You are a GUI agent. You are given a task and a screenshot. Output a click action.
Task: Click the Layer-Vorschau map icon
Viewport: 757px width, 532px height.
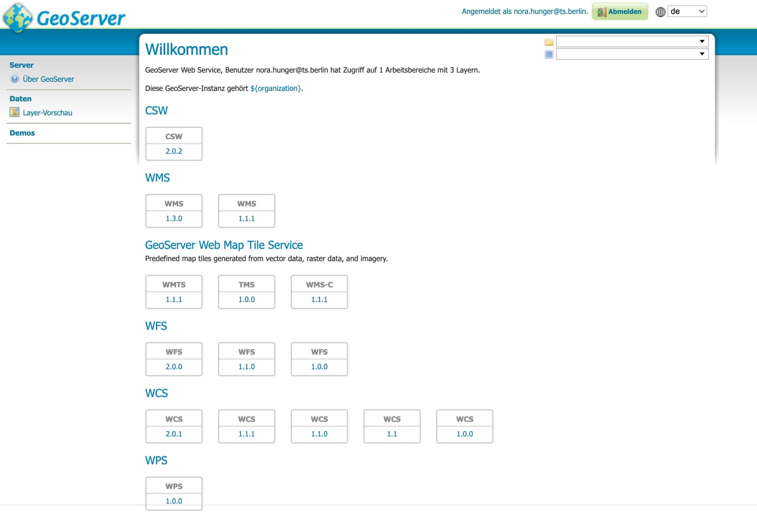click(14, 112)
